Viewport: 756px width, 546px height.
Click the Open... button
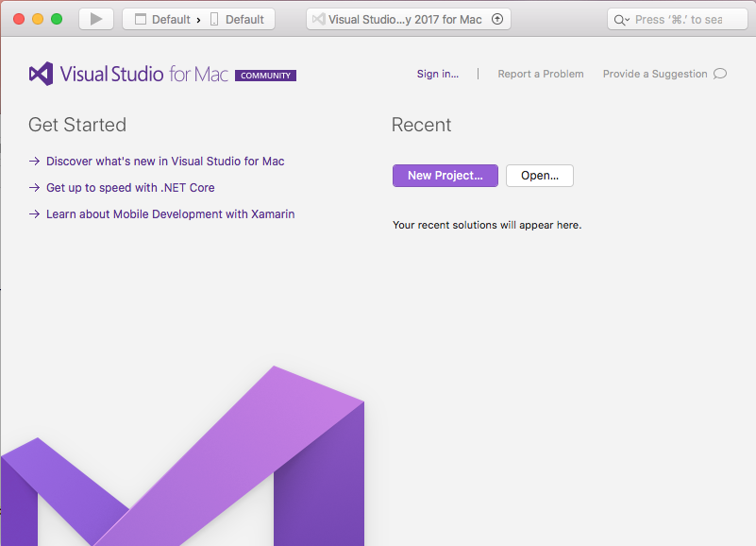(x=540, y=176)
